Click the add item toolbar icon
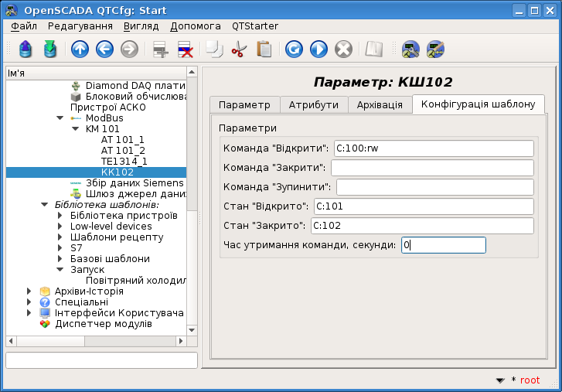Screen dimensions: 562x392 [x=160, y=49]
